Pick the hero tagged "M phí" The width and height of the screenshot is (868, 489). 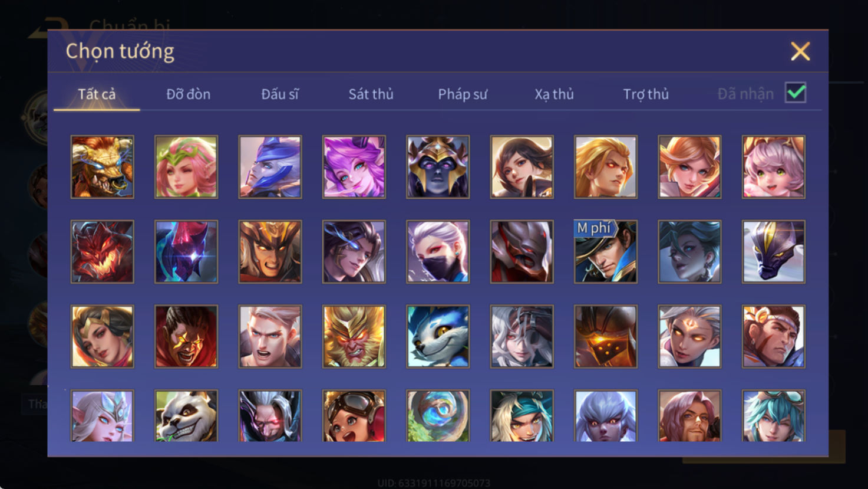click(x=606, y=252)
